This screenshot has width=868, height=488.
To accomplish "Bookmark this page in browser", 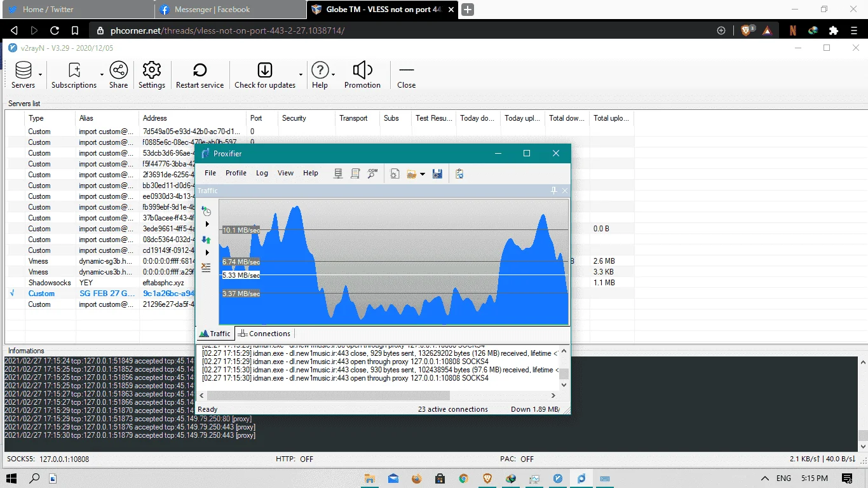I will point(75,30).
